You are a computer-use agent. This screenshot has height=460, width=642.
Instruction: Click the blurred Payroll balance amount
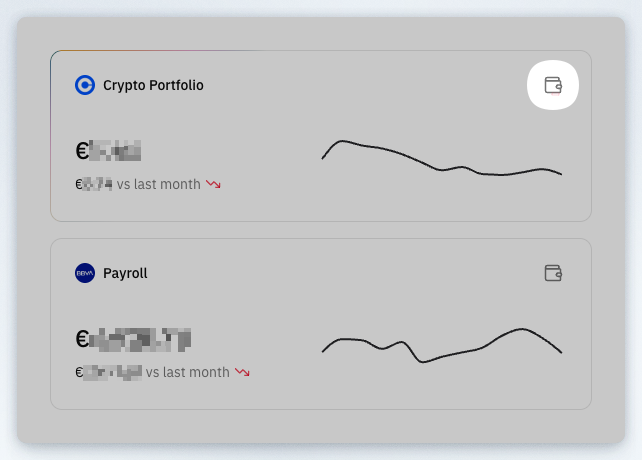pos(140,340)
